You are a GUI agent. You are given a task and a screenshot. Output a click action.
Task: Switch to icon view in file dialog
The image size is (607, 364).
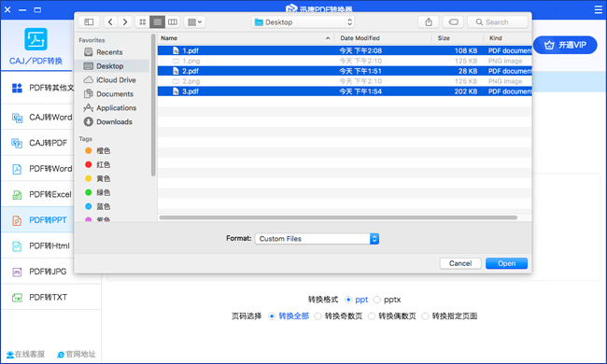pos(143,22)
